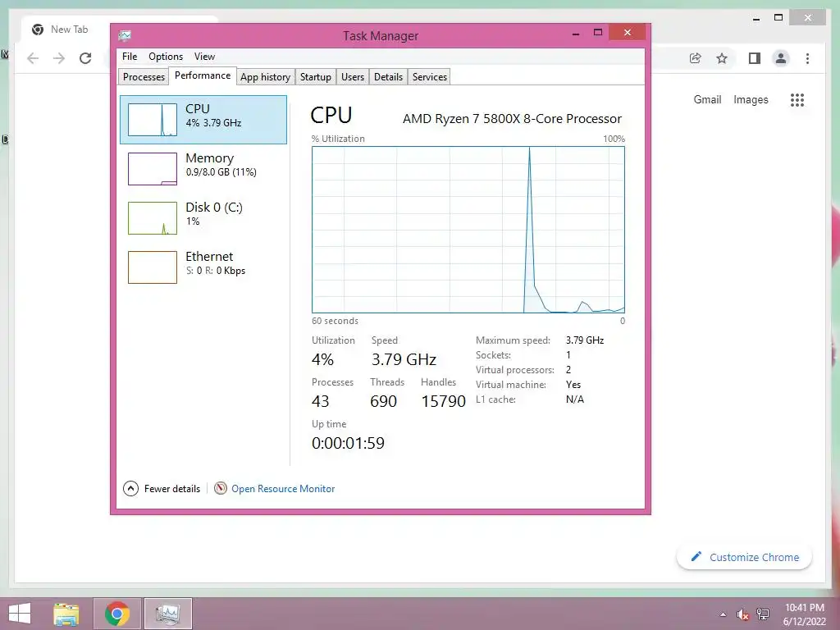Viewport: 840px width, 630px height.
Task: Click the 690 threads count
Action: click(x=384, y=401)
